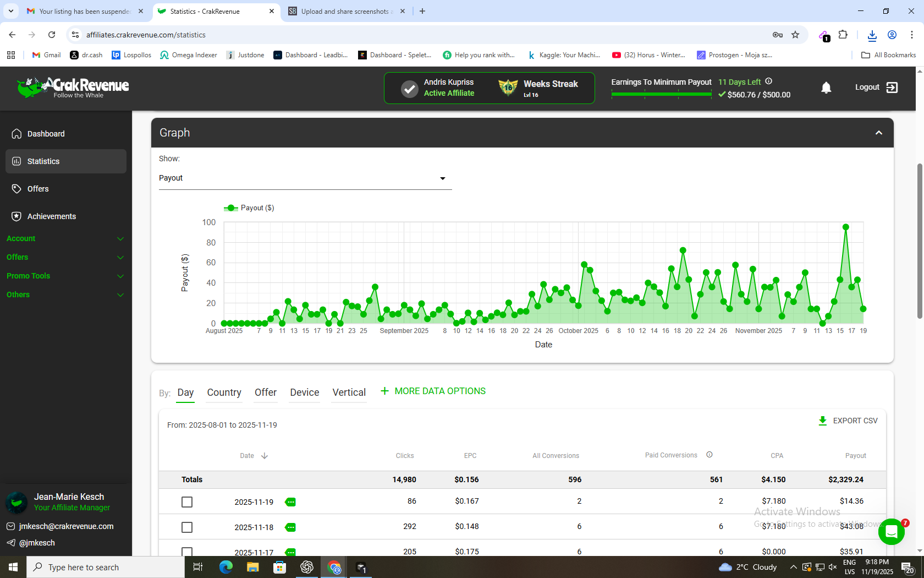Open Offers via the tag icon

pyautogui.click(x=16, y=189)
